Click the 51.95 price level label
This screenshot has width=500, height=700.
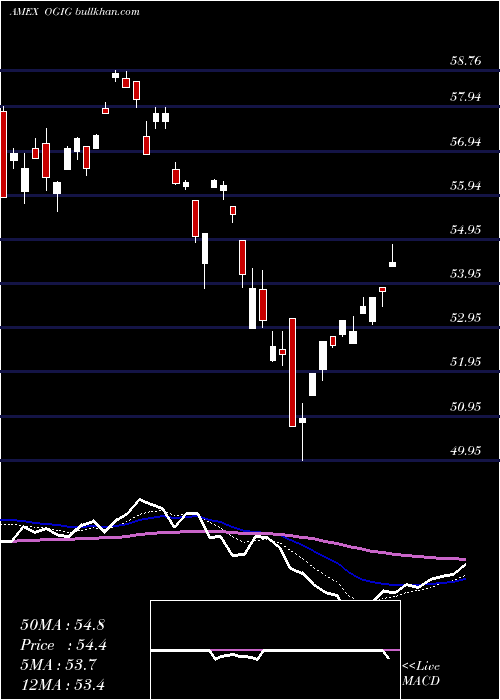pyautogui.click(x=466, y=361)
